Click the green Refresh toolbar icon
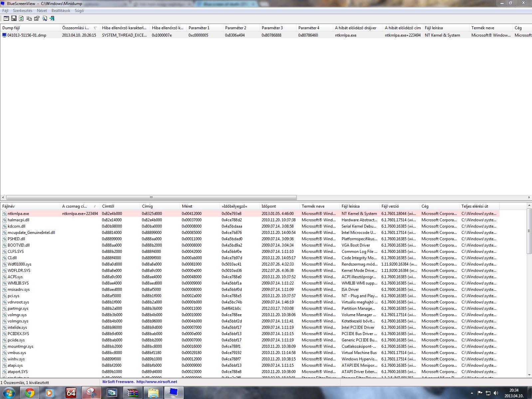 tap(21, 19)
